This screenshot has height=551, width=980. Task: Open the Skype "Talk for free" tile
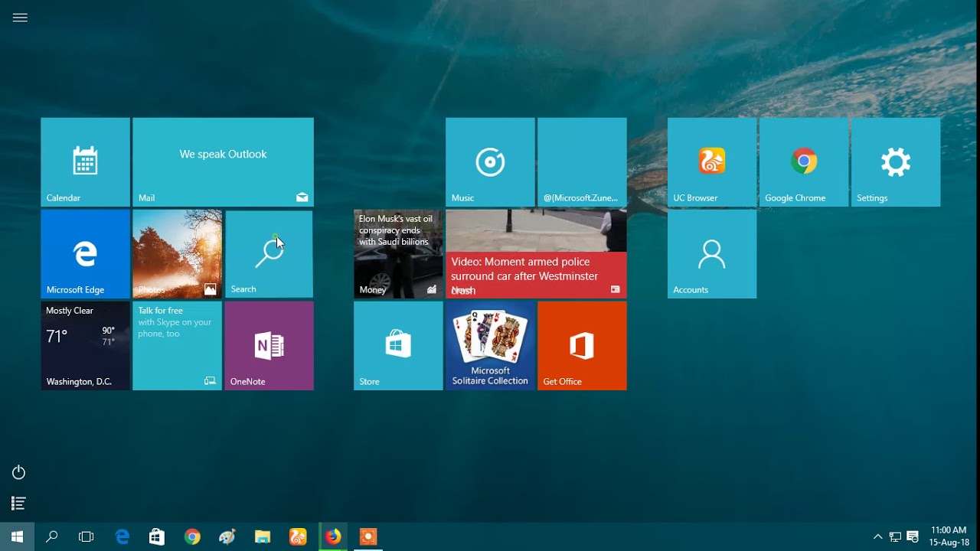177,346
